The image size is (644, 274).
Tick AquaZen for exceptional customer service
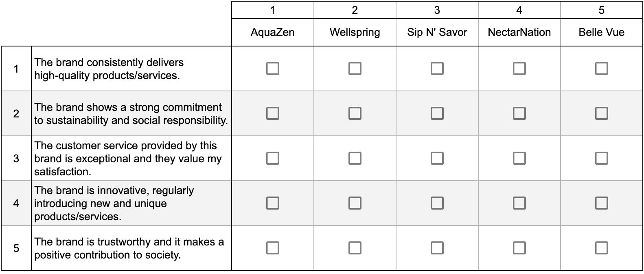tap(272, 158)
